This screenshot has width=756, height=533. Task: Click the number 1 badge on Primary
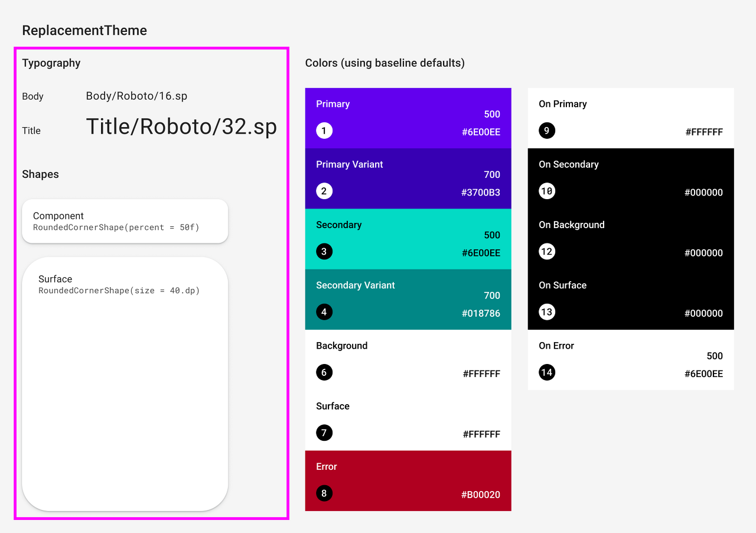tap(324, 131)
